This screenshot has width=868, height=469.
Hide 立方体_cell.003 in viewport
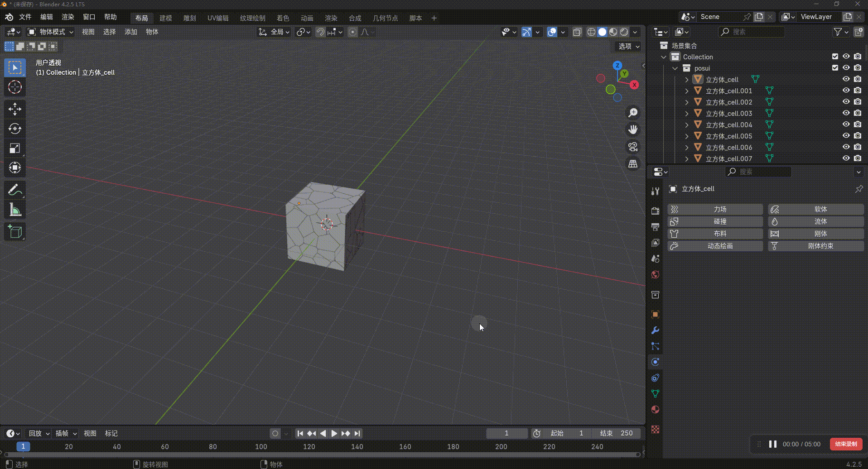846,113
